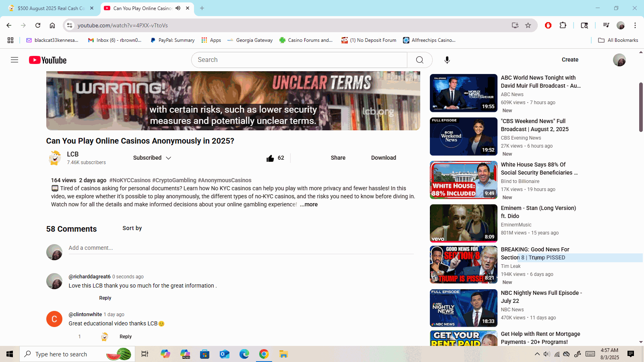Bookmark this page with star icon
The image size is (644, 362).
pyautogui.click(x=528, y=25)
